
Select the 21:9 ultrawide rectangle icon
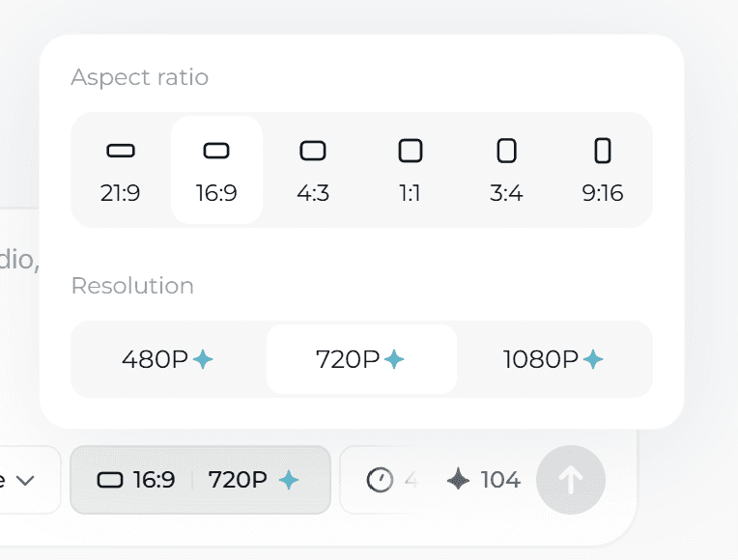(121, 151)
